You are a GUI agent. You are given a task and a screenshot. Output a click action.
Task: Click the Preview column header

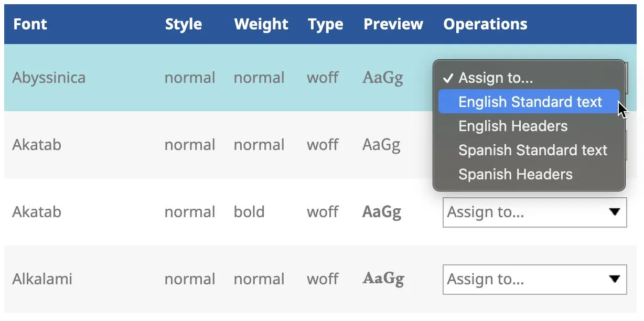click(393, 24)
